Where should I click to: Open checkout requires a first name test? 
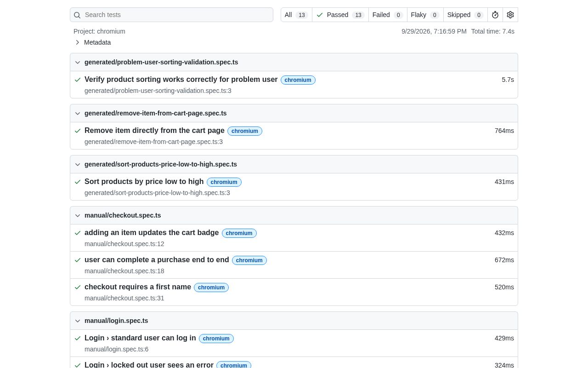pos(138,287)
